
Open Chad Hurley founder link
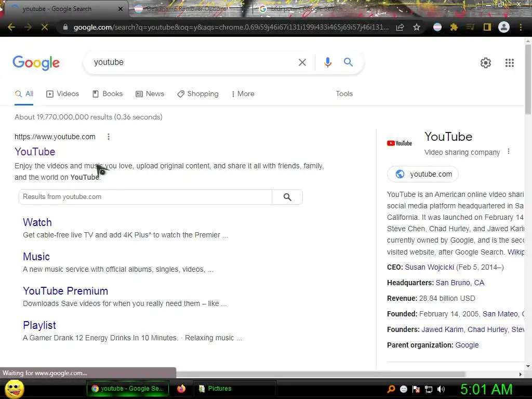(487, 330)
